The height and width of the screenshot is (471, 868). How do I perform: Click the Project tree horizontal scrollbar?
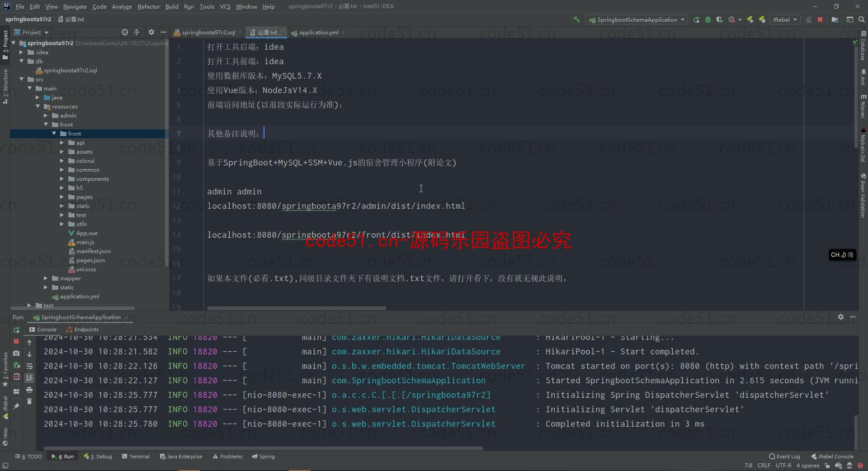[x=72, y=308]
